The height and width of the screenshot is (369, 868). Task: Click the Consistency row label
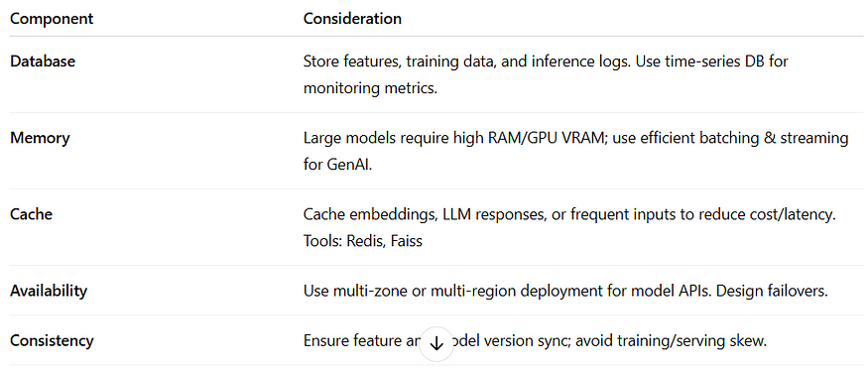click(x=52, y=341)
